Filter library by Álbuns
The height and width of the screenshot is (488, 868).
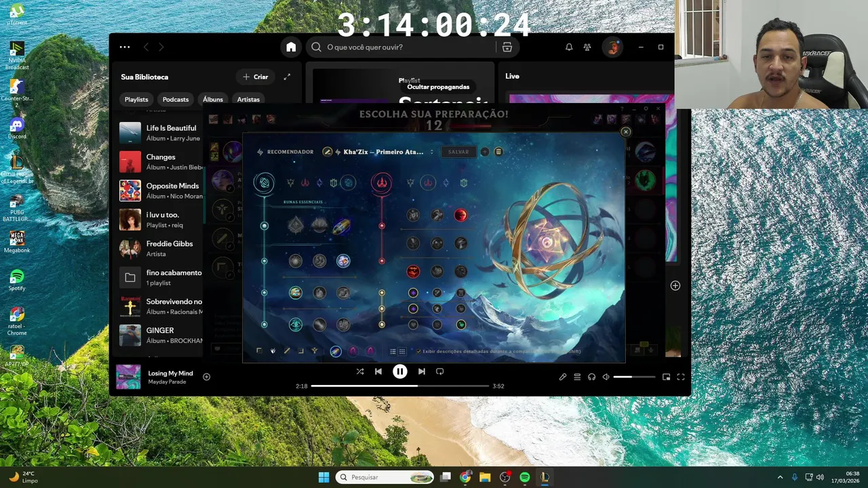(x=213, y=99)
